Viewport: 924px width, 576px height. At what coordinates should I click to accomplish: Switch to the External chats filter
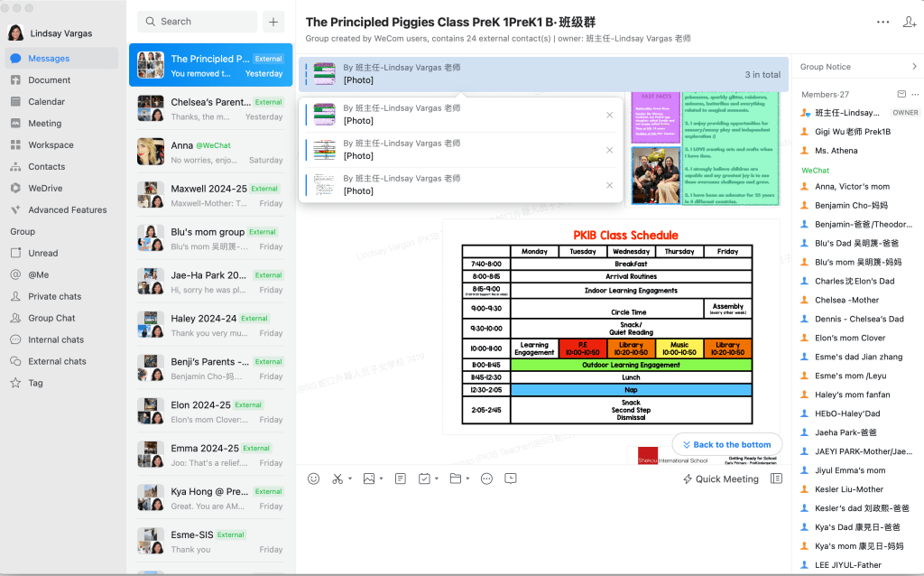pos(57,361)
